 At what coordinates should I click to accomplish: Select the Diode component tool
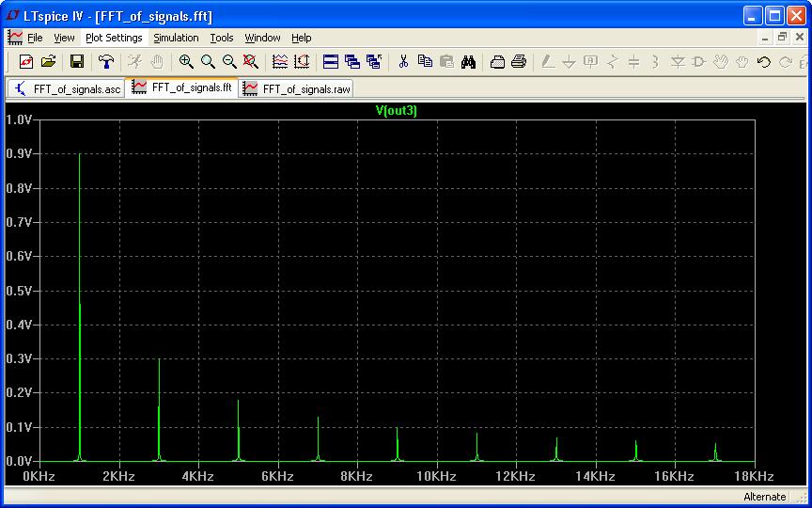[678, 62]
